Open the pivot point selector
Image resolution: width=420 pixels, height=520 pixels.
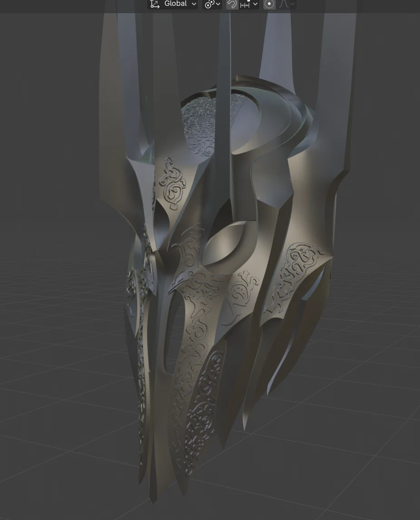[212, 4]
